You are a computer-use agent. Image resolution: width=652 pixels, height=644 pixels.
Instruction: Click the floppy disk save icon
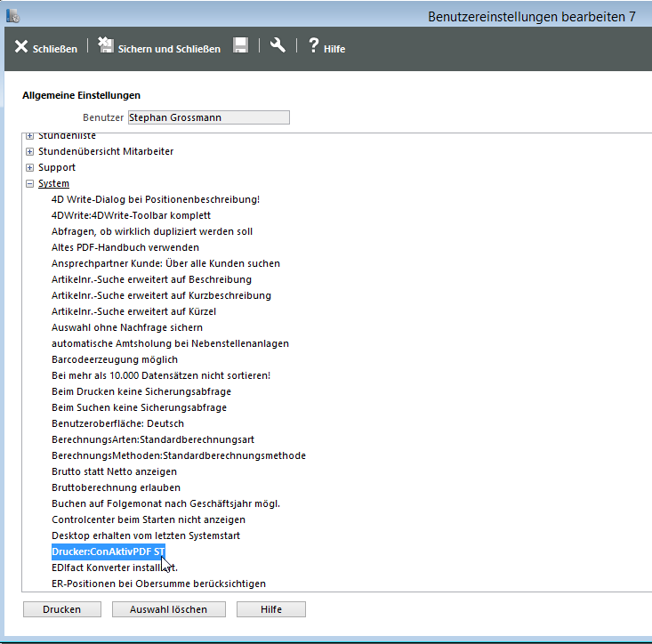pos(240,46)
